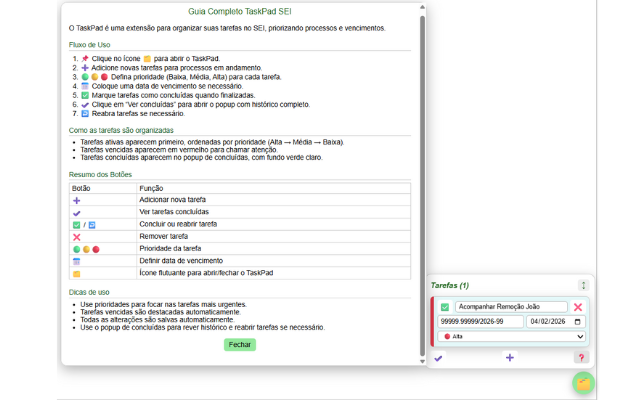Click the folder icon in 'Ícone flutuante' row
Screen dimensions: 640x400
(x=76, y=273)
